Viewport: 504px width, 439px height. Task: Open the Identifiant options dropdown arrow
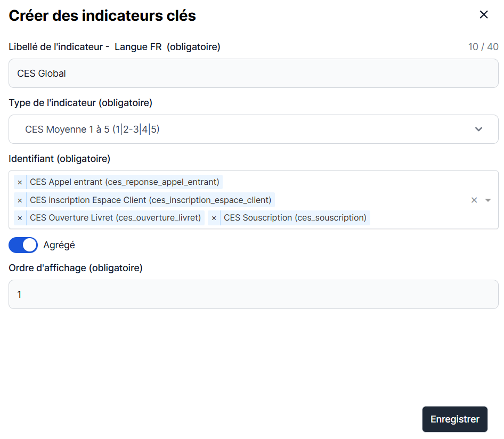488,200
